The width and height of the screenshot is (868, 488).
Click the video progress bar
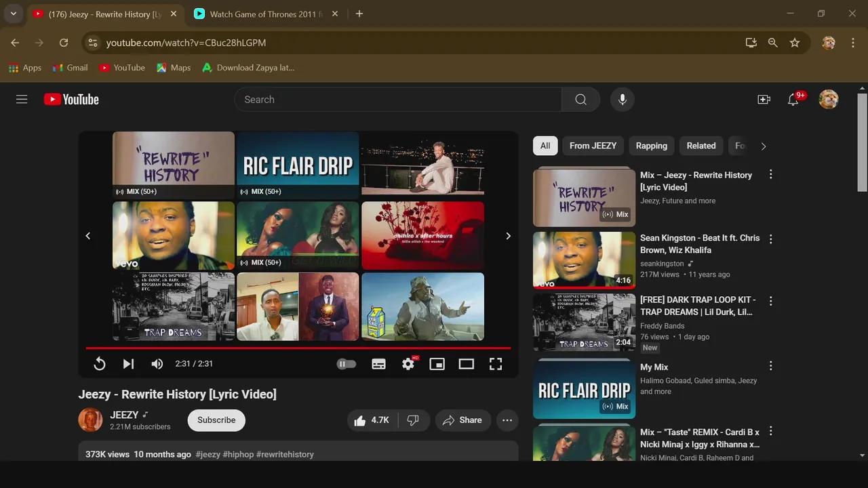point(298,348)
